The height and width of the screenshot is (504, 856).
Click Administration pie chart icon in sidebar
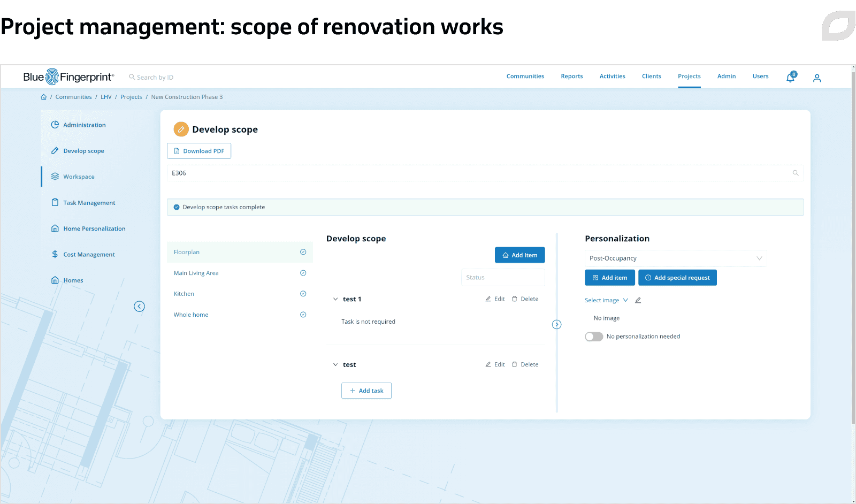55,125
